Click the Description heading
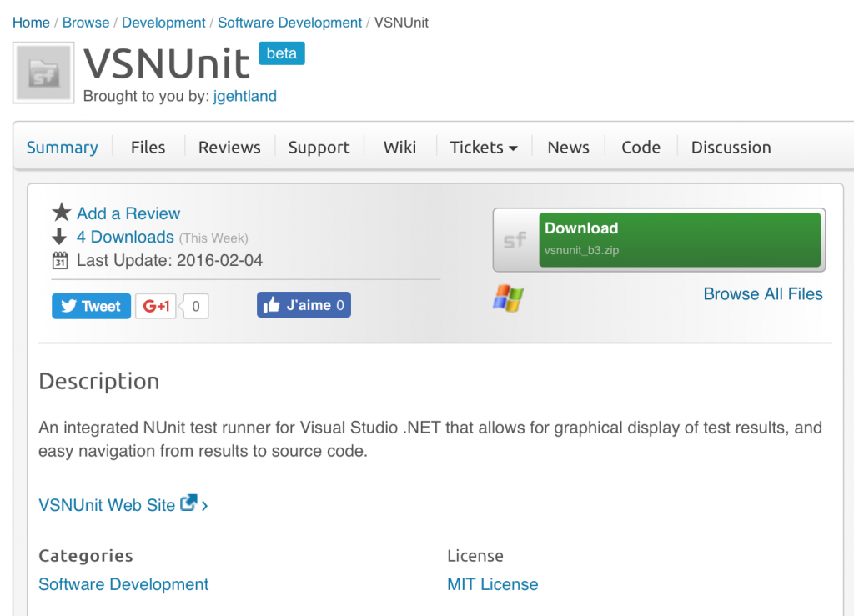Image resolution: width=854 pixels, height=616 pixels. [99, 381]
